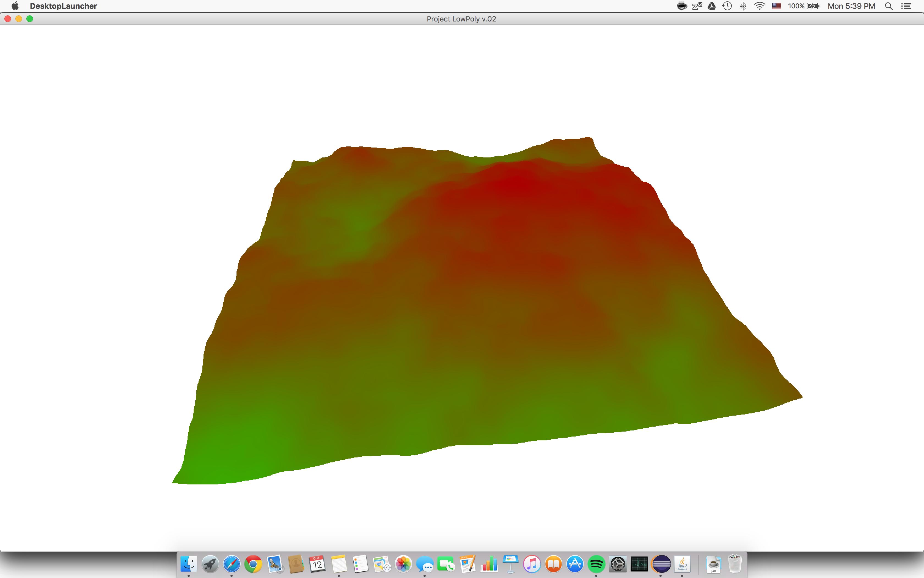924x578 pixels.
Task: Open Notes in the Dock
Action: (x=339, y=564)
